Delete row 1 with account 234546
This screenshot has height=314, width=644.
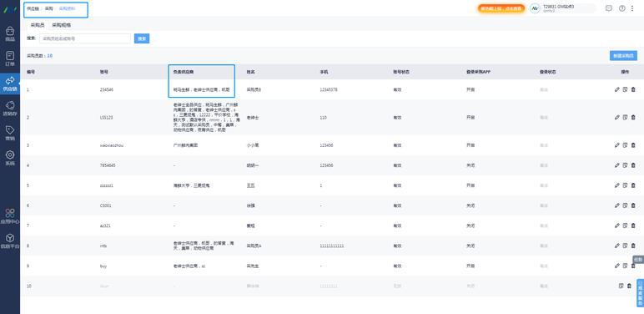[x=633, y=89]
